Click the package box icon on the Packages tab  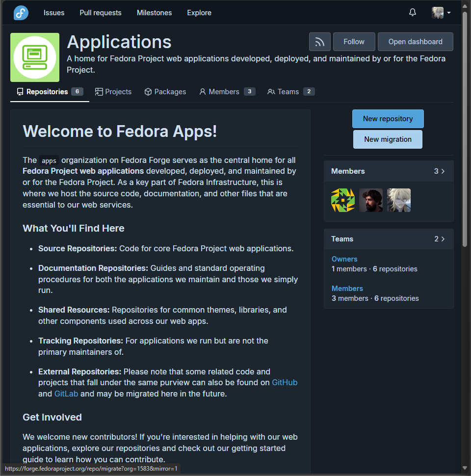(148, 92)
